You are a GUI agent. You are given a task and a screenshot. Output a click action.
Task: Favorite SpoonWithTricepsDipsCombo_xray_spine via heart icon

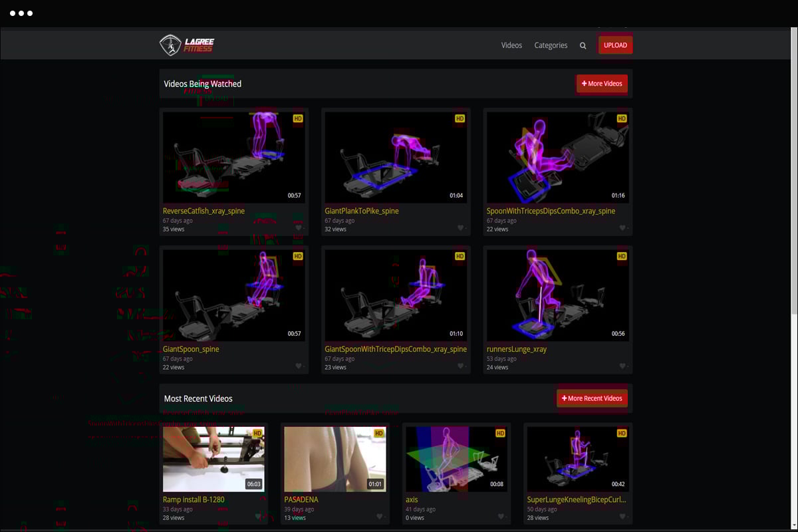click(622, 228)
